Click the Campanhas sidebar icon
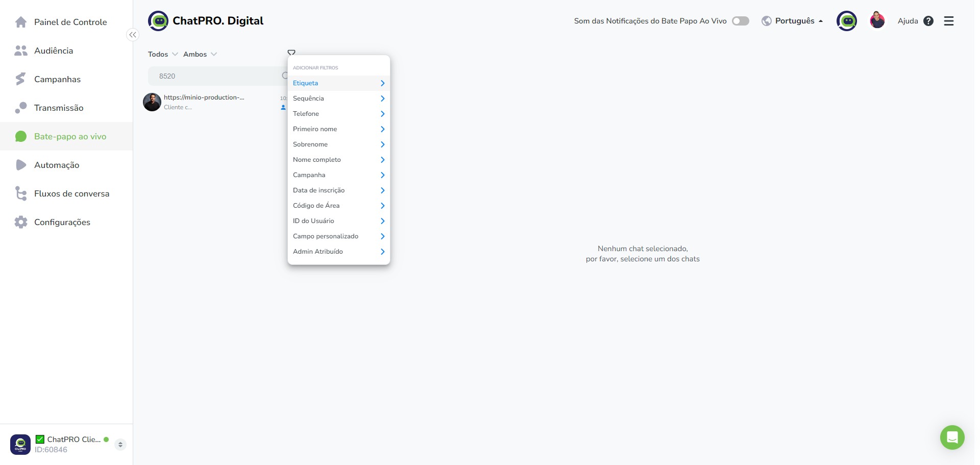 (x=21, y=79)
